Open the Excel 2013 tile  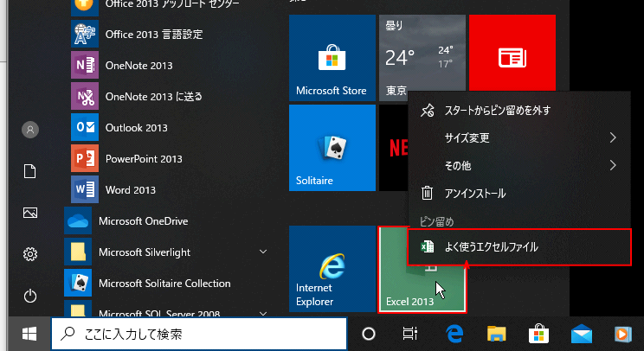tap(422, 289)
